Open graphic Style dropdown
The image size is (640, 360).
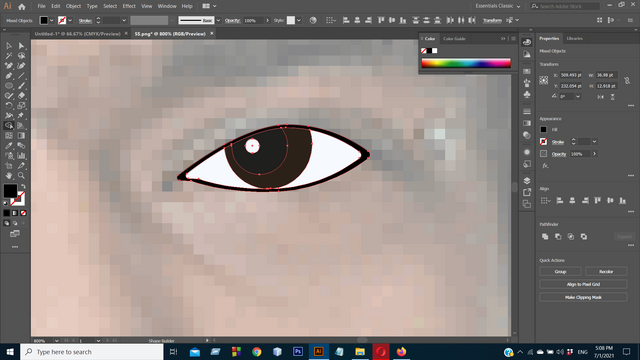point(299,20)
